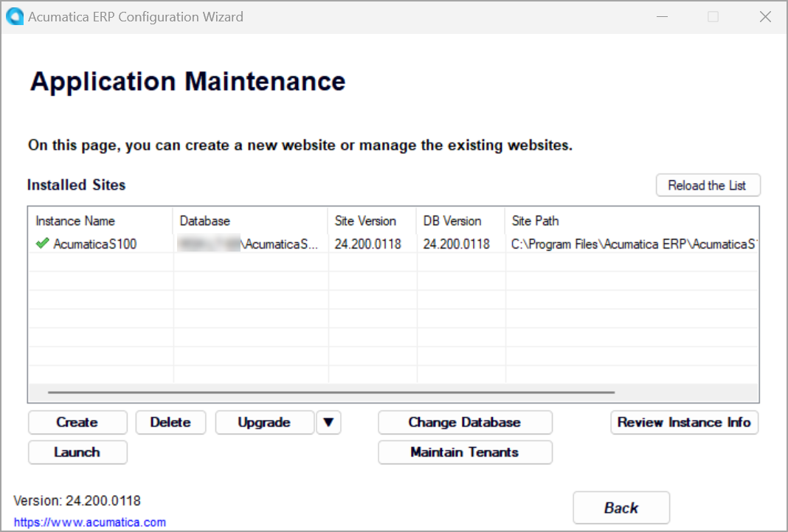This screenshot has width=788, height=532.
Task: Click the Site Version value 24.200.0118
Action: pyautogui.click(x=368, y=244)
